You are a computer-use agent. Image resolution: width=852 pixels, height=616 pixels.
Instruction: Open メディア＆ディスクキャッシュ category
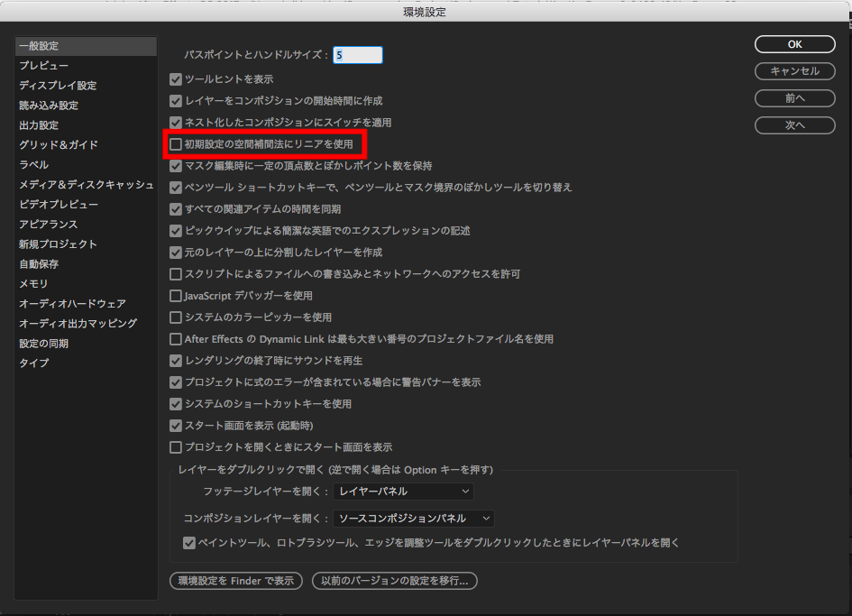pyautogui.click(x=86, y=185)
